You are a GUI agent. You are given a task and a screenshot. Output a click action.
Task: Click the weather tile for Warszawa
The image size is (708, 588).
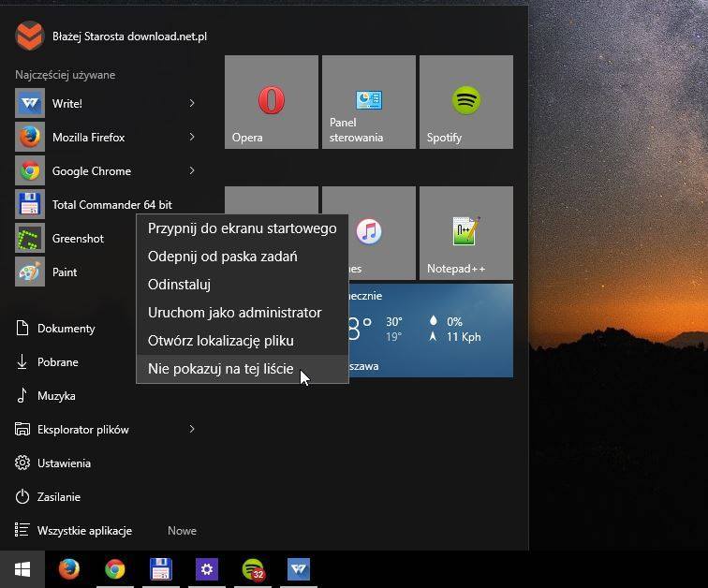[x=431, y=331]
